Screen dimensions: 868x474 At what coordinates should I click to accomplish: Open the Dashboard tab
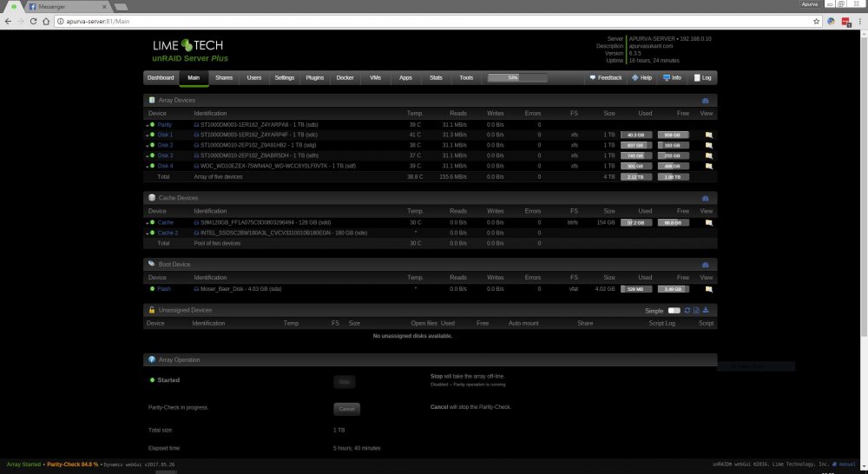(x=161, y=78)
